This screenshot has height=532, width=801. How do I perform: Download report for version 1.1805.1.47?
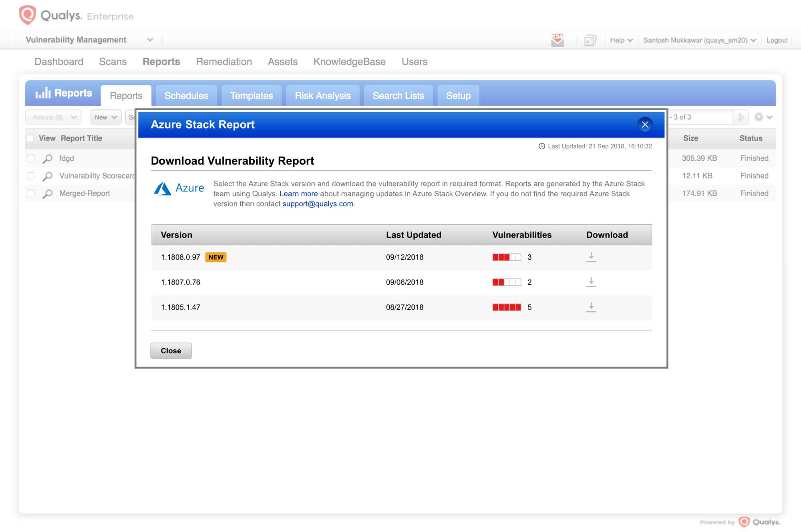(x=591, y=307)
